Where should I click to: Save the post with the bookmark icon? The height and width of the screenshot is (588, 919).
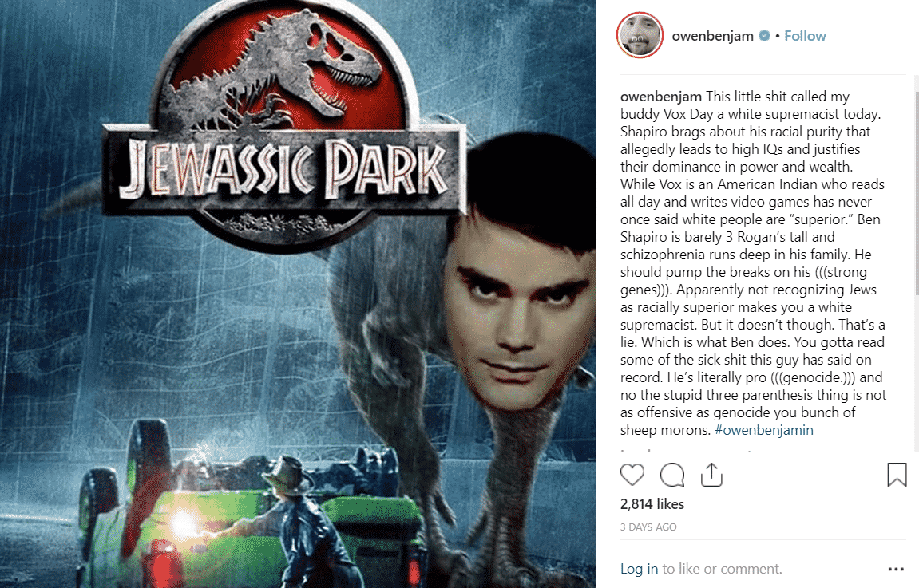coord(897,475)
